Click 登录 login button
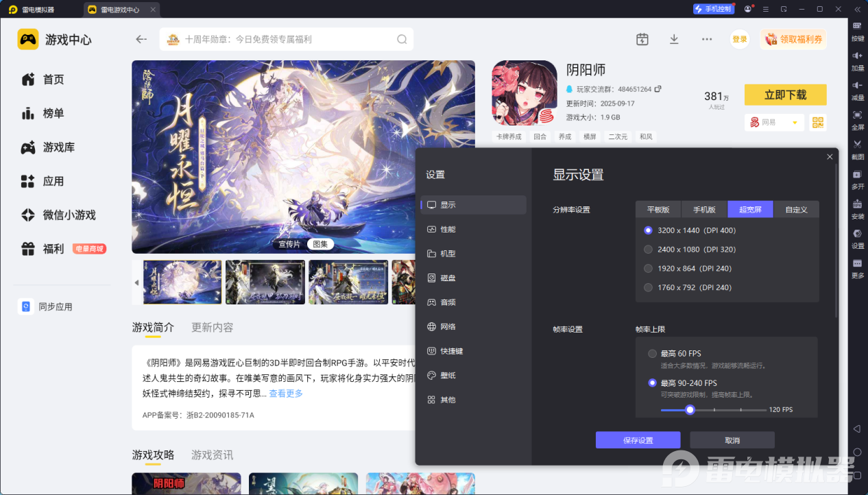The image size is (868, 495). click(x=740, y=39)
